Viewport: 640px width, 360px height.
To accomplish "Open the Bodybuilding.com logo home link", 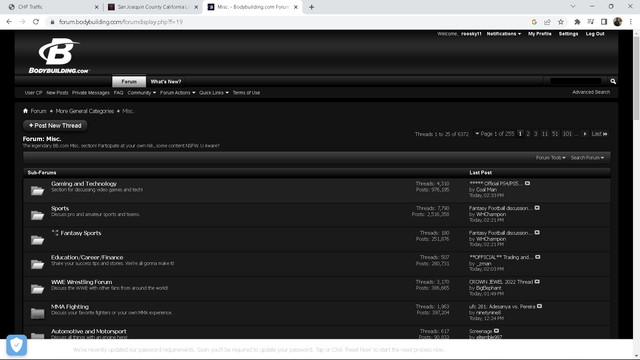I will pos(58,56).
